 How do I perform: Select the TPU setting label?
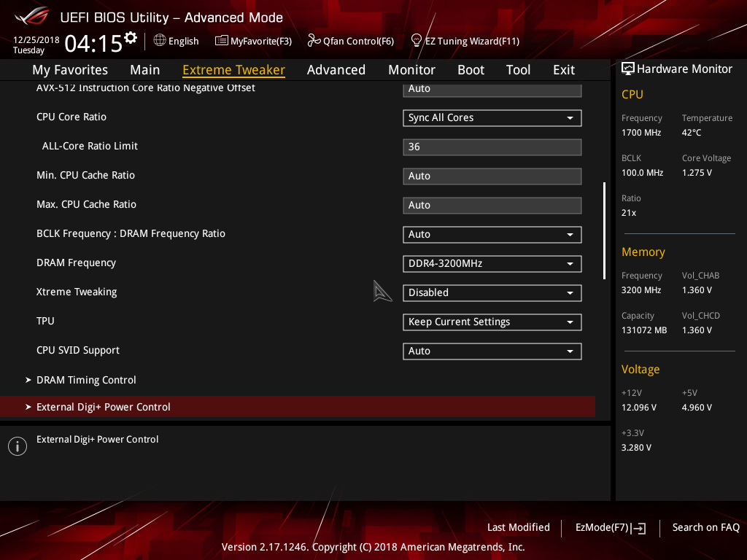coord(45,321)
